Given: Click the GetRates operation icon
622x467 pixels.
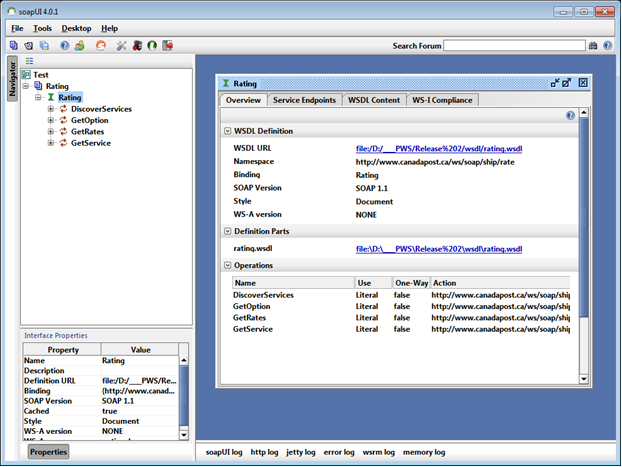Looking at the screenshot, I should (63, 131).
